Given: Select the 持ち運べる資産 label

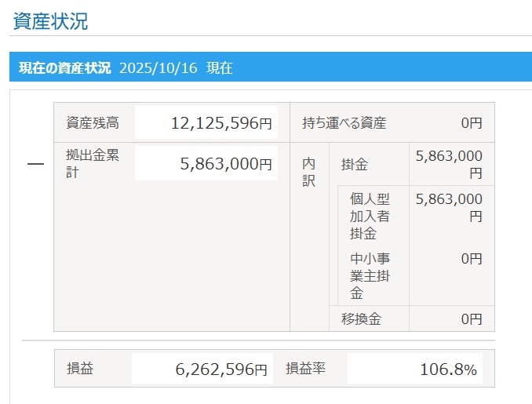Looking at the screenshot, I should coord(344,123).
